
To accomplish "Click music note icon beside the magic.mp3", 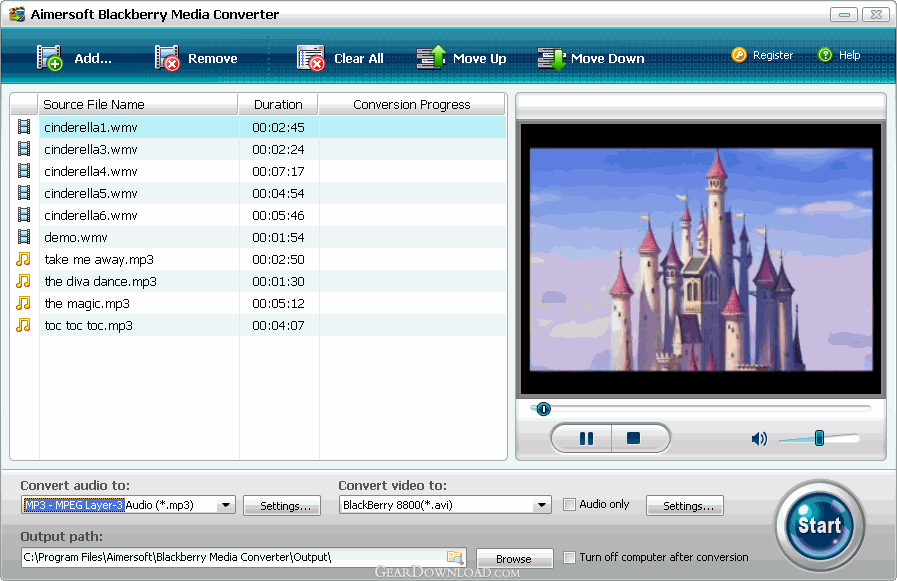I will click(x=23, y=303).
